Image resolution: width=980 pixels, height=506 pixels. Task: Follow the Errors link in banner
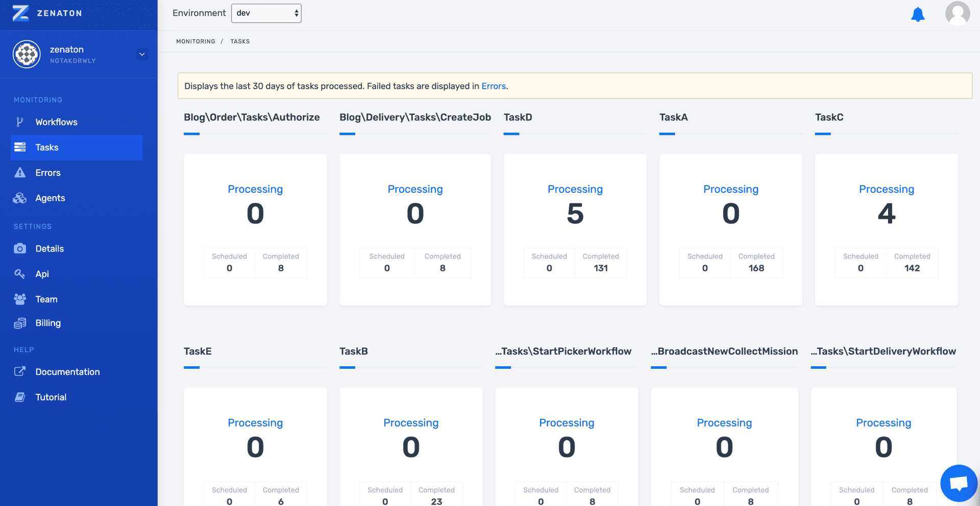click(x=494, y=86)
